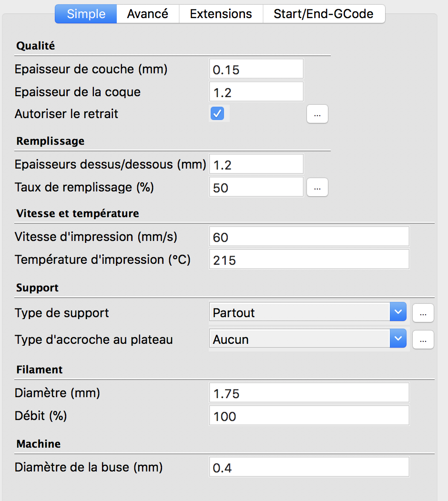
Task: Expand the Type de support dropdown
Action: pyautogui.click(x=307, y=312)
